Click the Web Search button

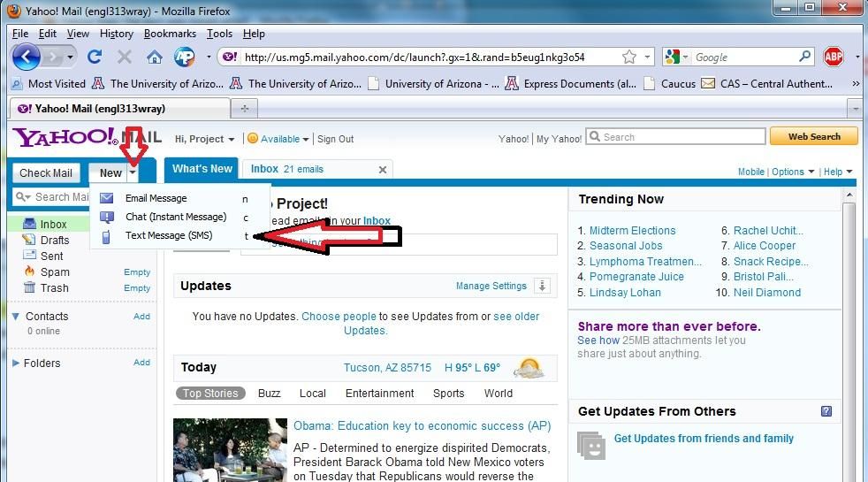click(x=814, y=136)
